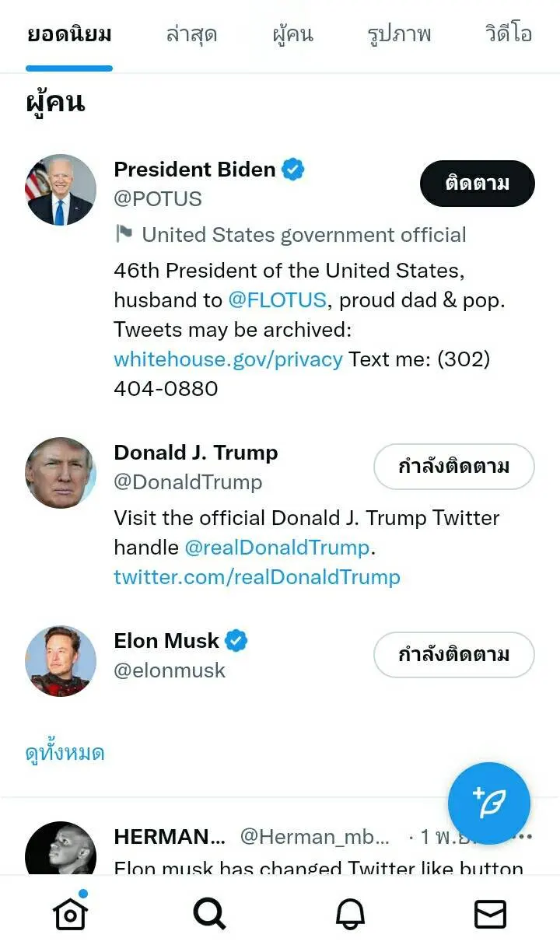Open the whitehouse.gov/privacy link

click(228, 359)
